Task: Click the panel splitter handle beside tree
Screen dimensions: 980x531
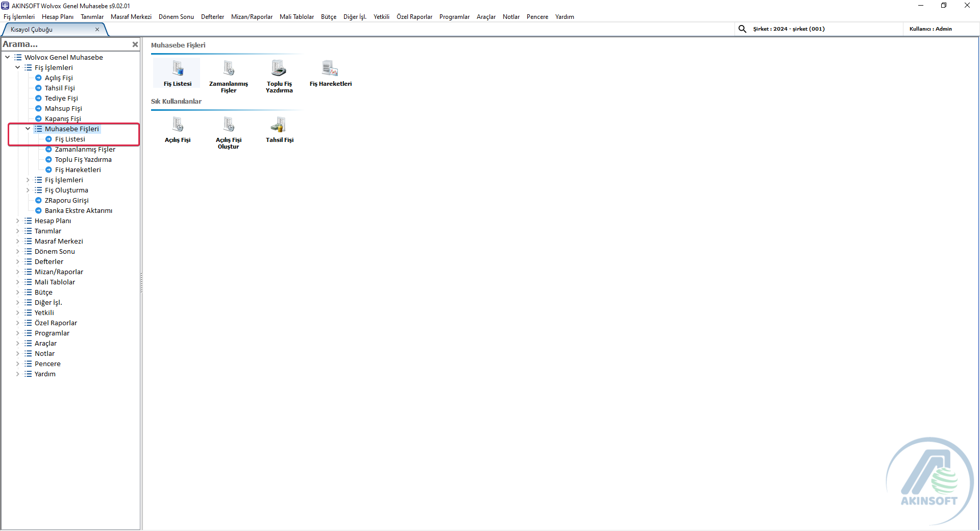Action: click(141, 283)
